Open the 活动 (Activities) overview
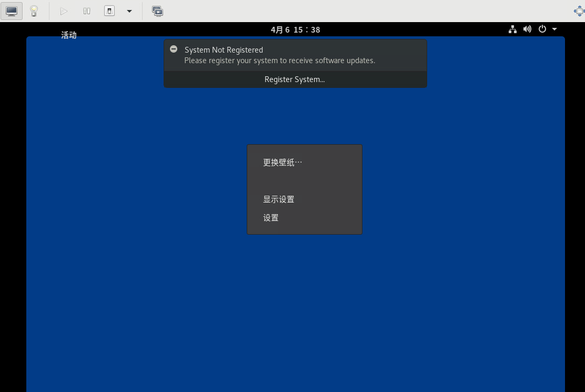The width and height of the screenshot is (585, 392). (69, 35)
